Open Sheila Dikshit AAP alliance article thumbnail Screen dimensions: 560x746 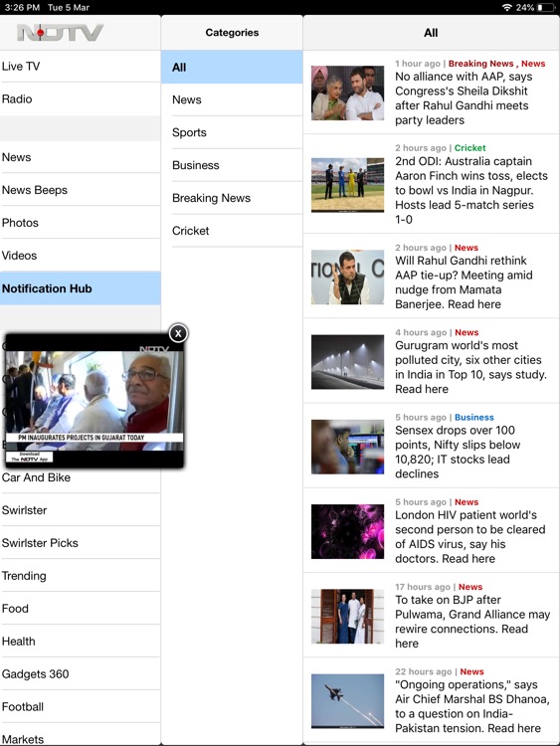[347, 93]
